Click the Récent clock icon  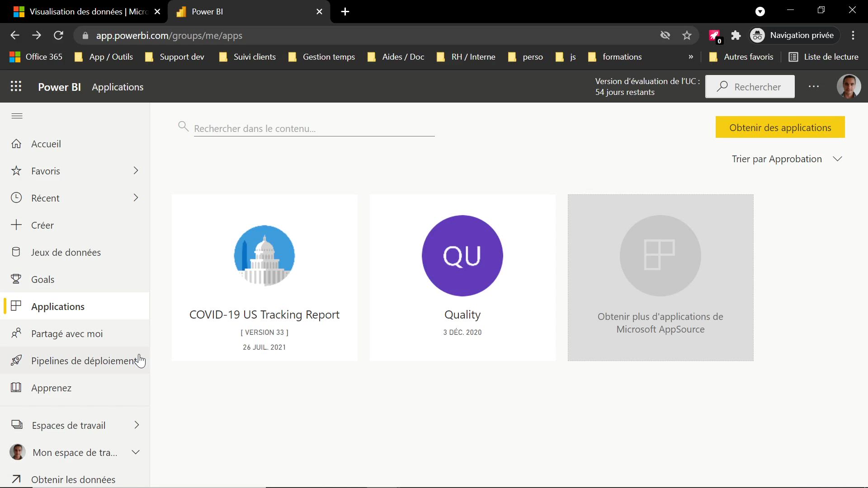(16, 198)
